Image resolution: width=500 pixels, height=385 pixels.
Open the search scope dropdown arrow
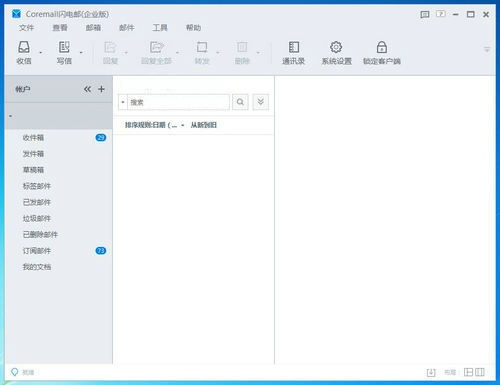(x=123, y=102)
